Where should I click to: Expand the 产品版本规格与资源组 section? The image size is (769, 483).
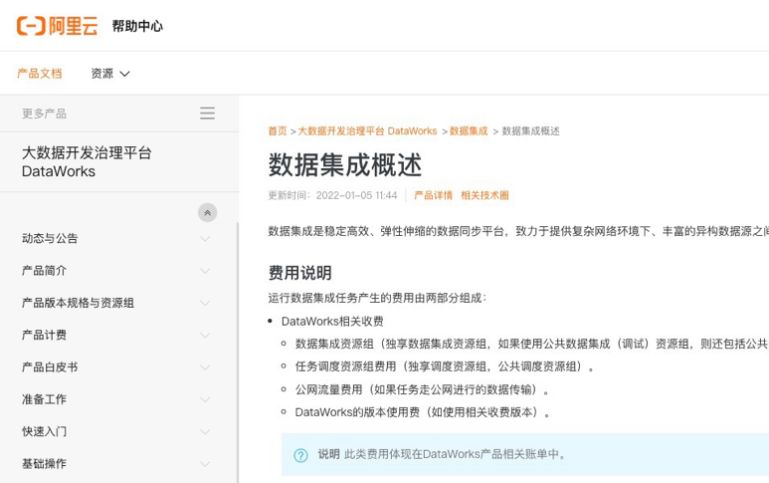(x=205, y=303)
